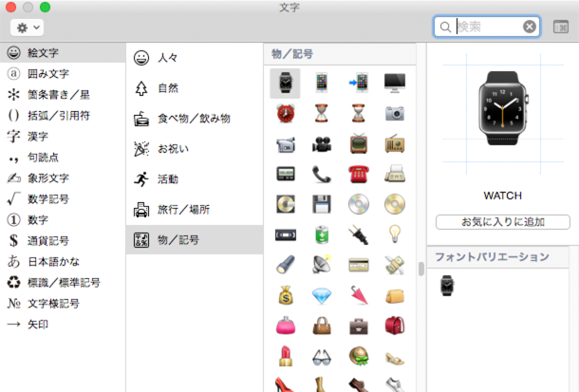579x392 pixels.
Task: Select 象形文字 category
Action: (x=63, y=178)
